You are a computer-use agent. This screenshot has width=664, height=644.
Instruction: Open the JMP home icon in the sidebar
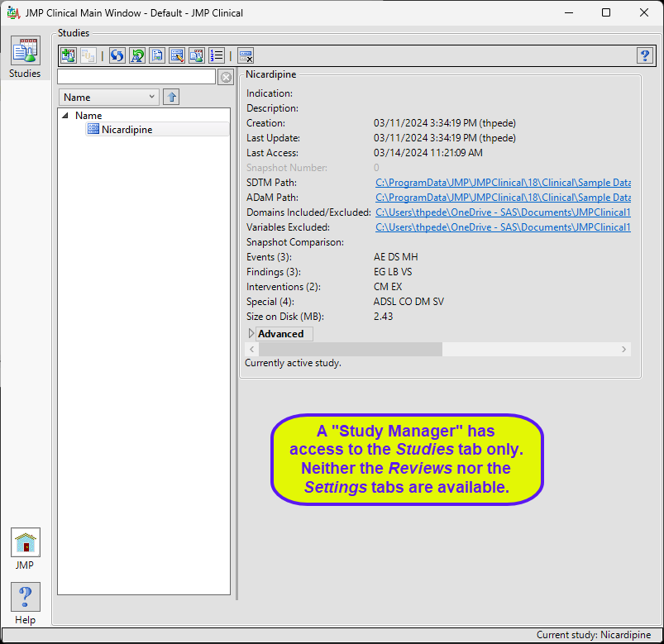[x=26, y=544]
